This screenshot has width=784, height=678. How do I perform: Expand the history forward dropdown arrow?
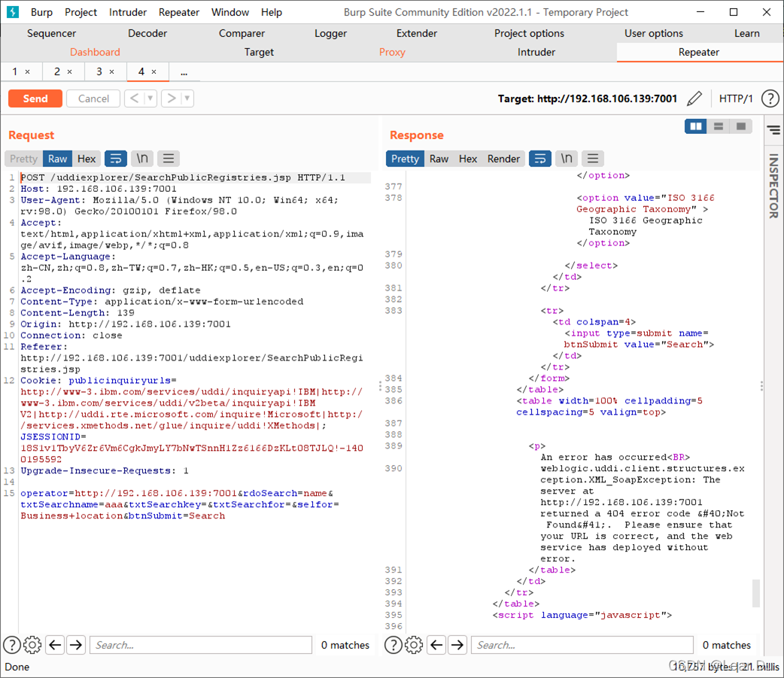pyautogui.click(x=187, y=98)
